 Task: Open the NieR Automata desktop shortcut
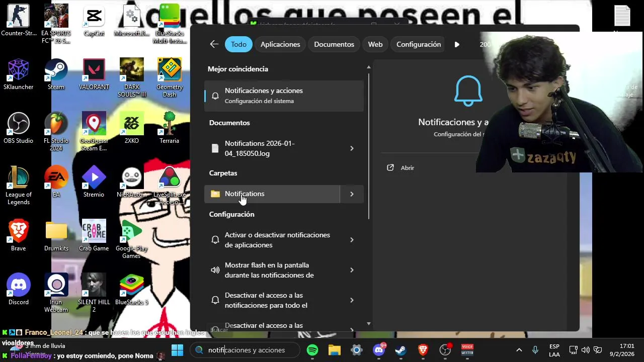click(x=132, y=182)
